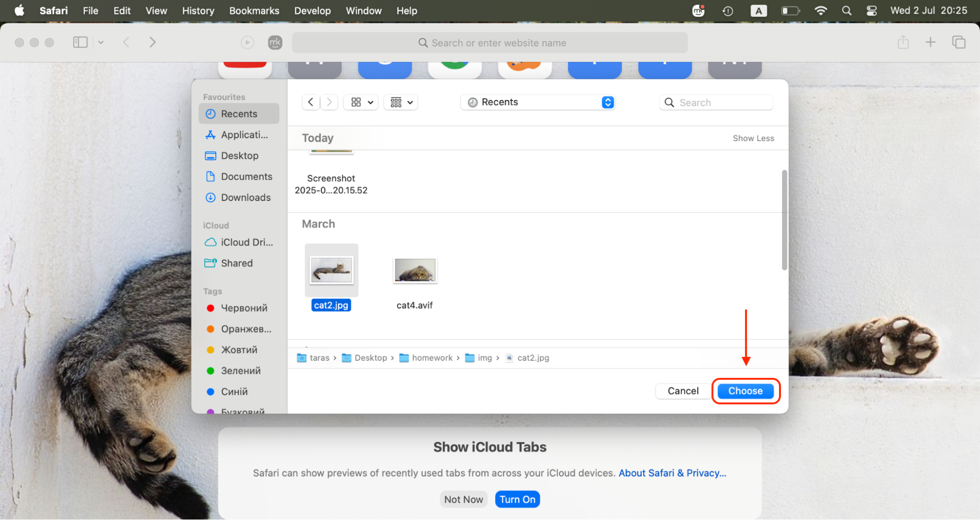Open the Downloads sidebar section
980x520 pixels.
click(246, 197)
